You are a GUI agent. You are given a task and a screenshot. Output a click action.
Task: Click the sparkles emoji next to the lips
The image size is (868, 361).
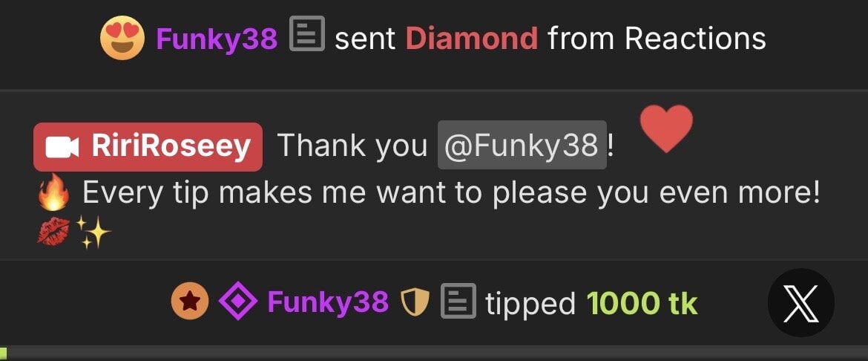tap(93, 232)
